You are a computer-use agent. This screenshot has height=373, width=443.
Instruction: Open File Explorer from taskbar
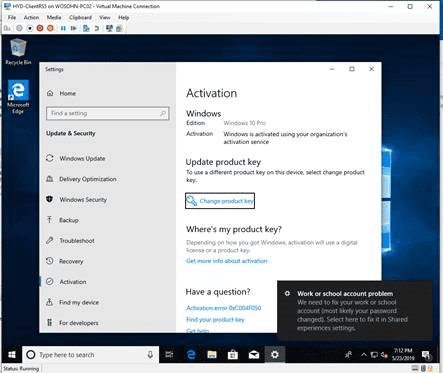[x=212, y=355]
